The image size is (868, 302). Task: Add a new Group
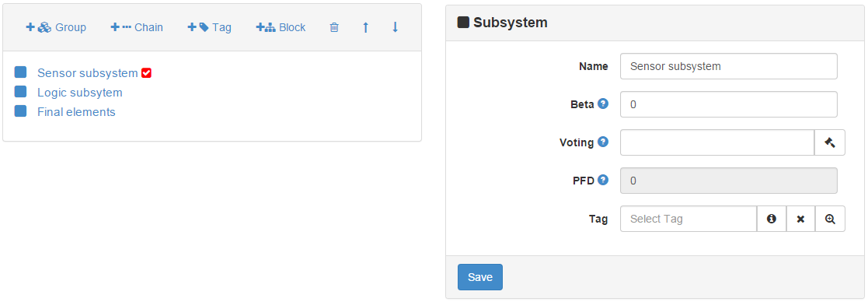coord(56,27)
